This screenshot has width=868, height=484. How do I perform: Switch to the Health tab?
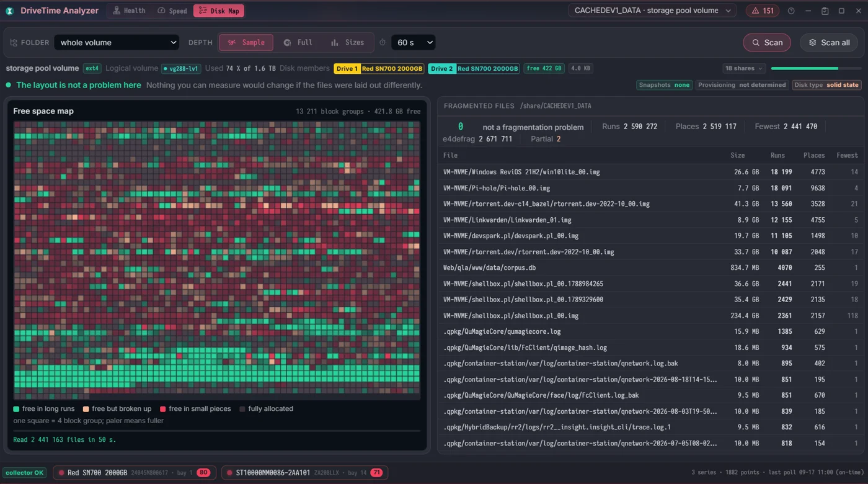(128, 11)
